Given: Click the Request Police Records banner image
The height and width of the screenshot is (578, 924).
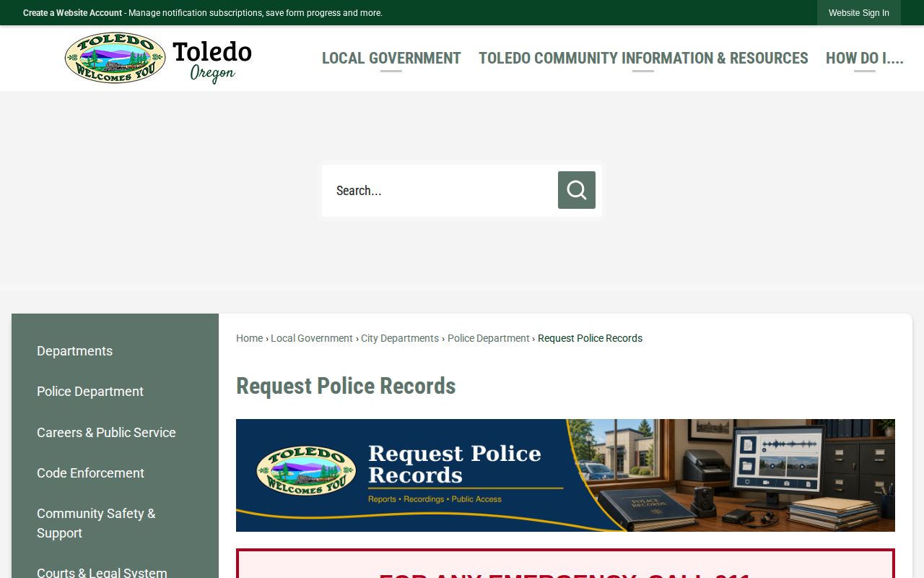Looking at the screenshot, I should tap(565, 475).
